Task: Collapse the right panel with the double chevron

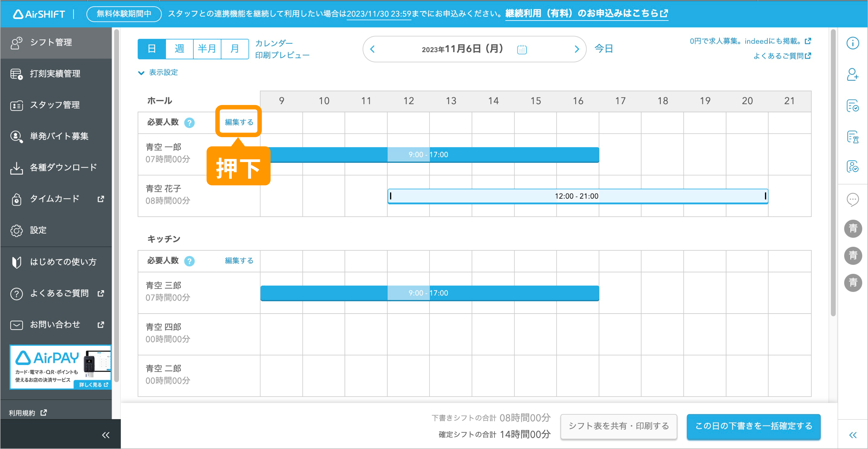Action: (852, 435)
